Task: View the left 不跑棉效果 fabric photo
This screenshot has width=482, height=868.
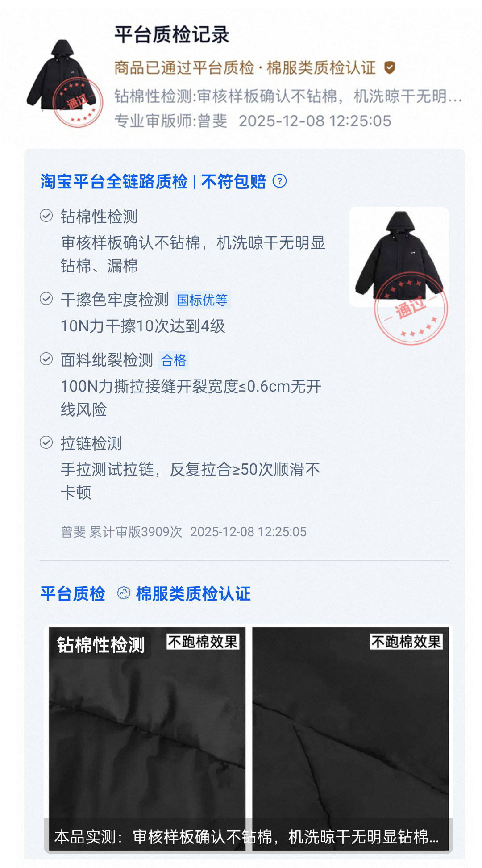Action: 147,738
